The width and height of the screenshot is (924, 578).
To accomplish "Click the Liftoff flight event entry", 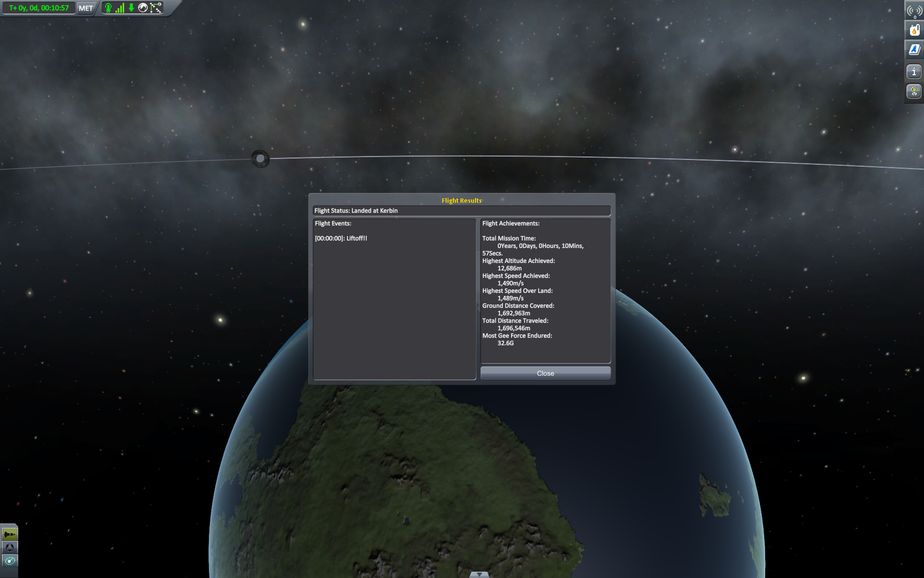I will coord(341,238).
